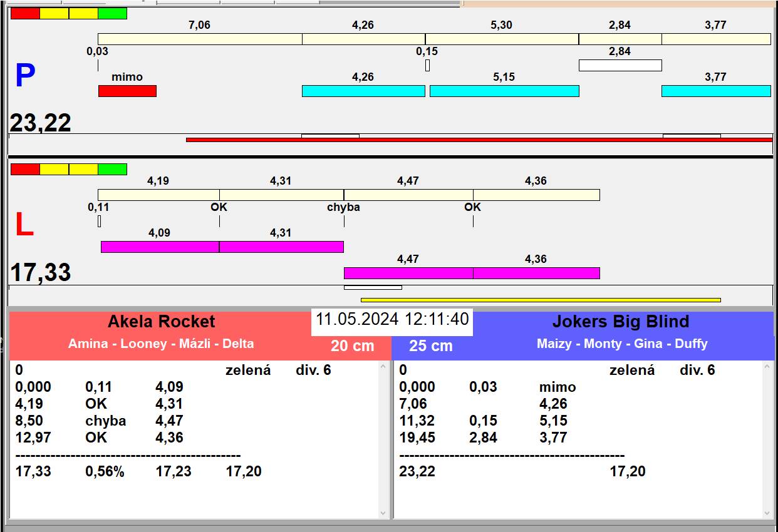This screenshot has height=532, width=778.
Task: Select the magenta 4,09 segment in lane L
Action: (x=160, y=247)
